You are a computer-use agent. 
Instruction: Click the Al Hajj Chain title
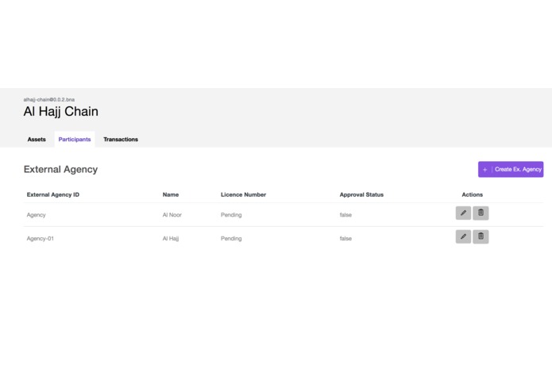[x=61, y=111]
